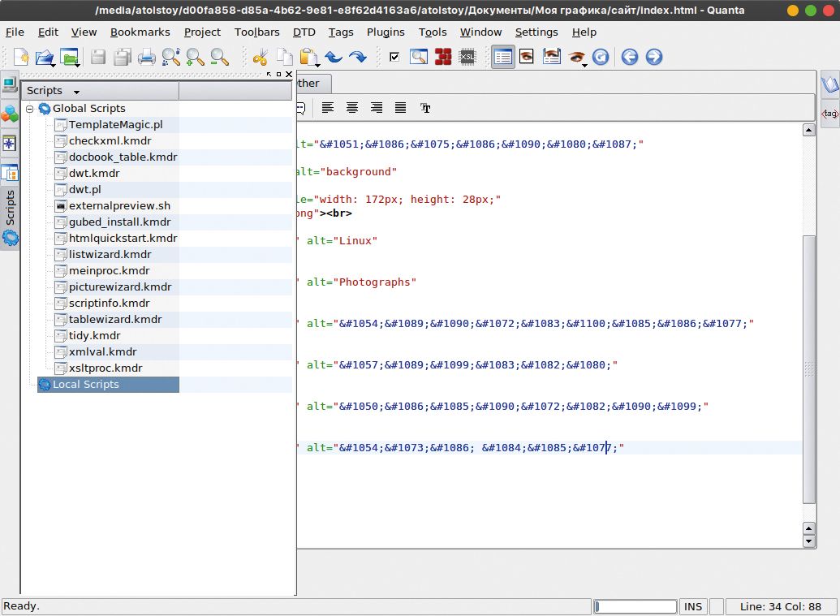The image size is (840, 616).
Task: Click the checkbox validation icon in the toolbar
Action: [394, 58]
